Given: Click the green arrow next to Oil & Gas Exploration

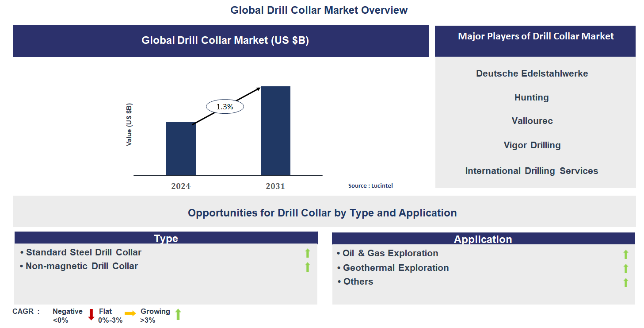Looking at the screenshot, I should 625,254.
